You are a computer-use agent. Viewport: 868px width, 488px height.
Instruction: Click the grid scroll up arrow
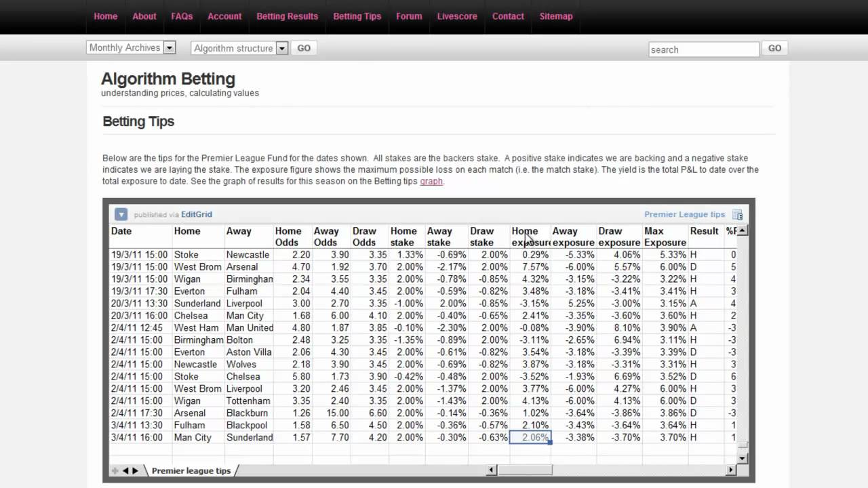[742, 230]
